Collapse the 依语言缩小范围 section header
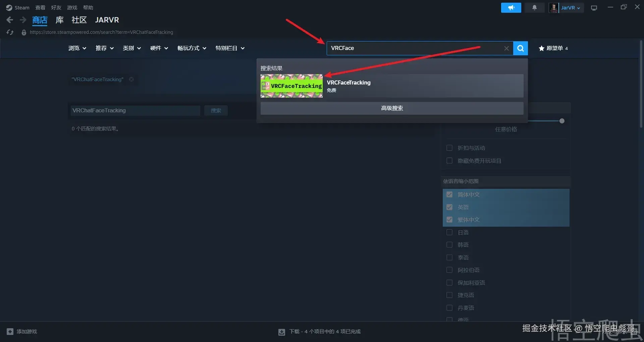Screen dimensions: 644x342 506,181
